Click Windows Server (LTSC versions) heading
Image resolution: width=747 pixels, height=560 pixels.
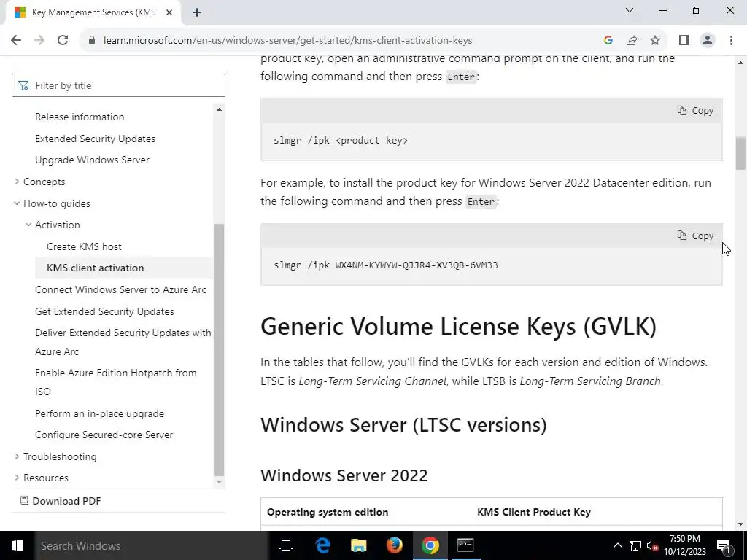[403, 425]
